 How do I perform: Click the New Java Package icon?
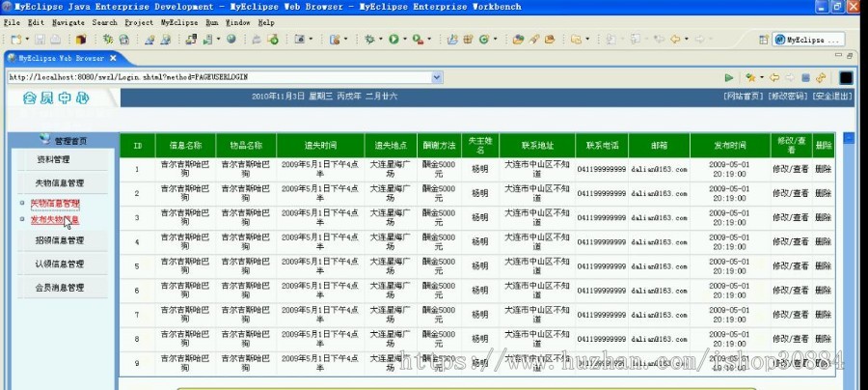[x=469, y=40]
